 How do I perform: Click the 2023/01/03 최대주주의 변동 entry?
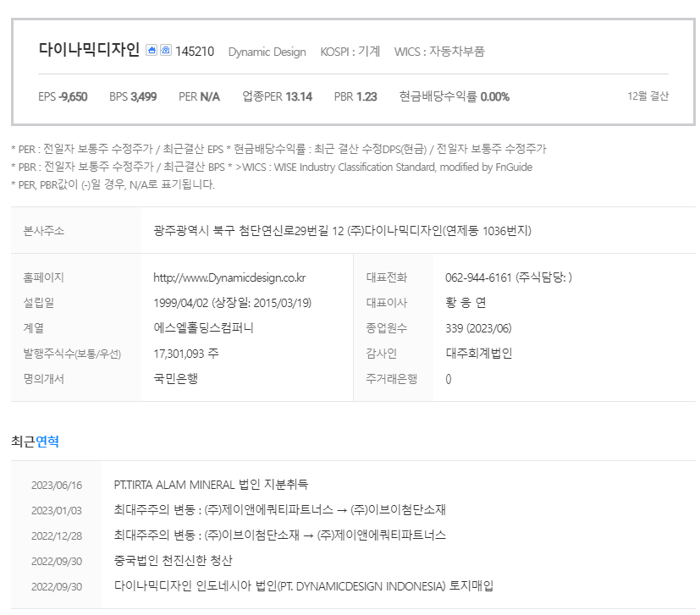click(x=280, y=509)
